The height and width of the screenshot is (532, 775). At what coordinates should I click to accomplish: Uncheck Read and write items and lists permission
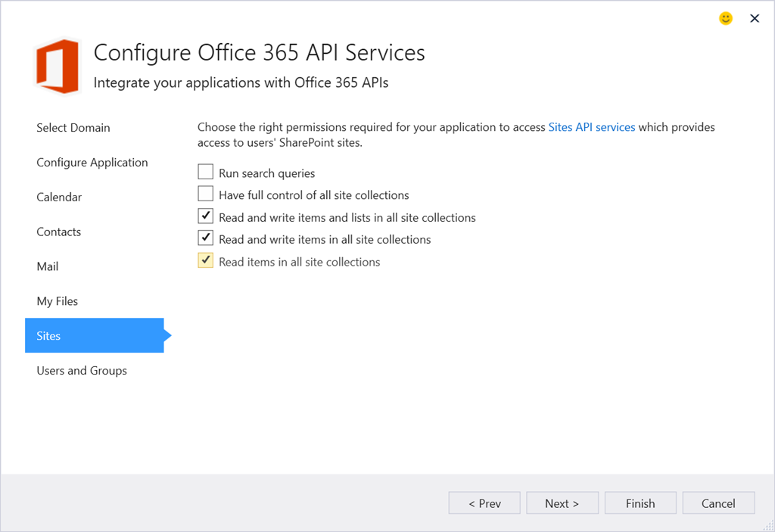click(x=206, y=216)
